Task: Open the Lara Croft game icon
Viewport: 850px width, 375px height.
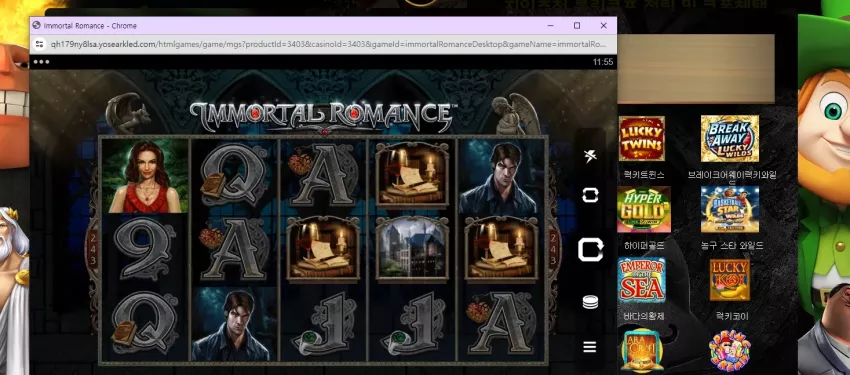Action: [642, 351]
